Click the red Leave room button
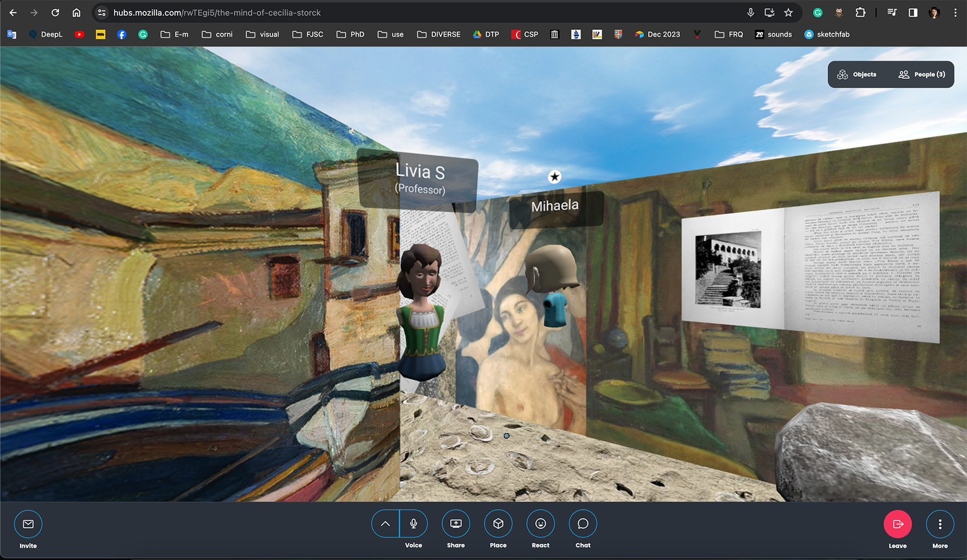The image size is (967, 560). (x=897, y=524)
